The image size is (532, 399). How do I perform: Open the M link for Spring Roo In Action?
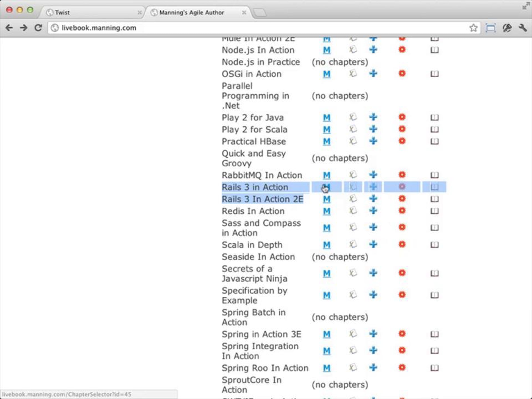coord(326,368)
